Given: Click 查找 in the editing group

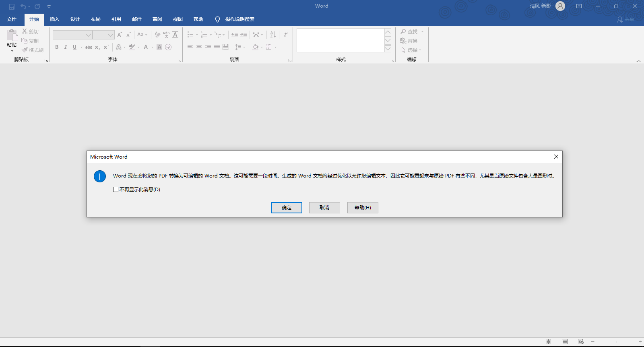Looking at the screenshot, I should click(409, 31).
